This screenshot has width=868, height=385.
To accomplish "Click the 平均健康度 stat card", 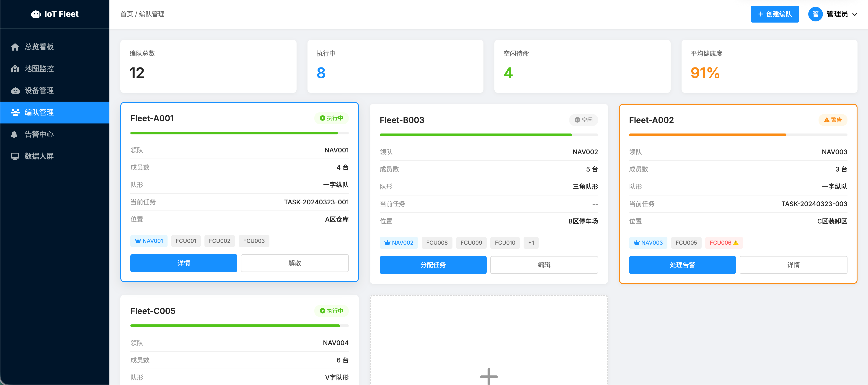I will pyautogui.click(x=769, y=66).
